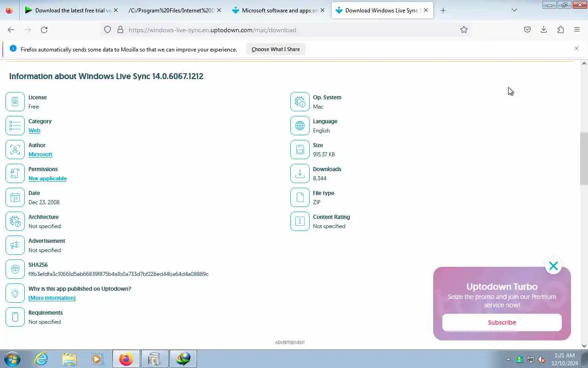Screen dimensions: 588x368
Task: Click the Choose What I Share button
Action: pyautogui.click(x=276, y=49)
